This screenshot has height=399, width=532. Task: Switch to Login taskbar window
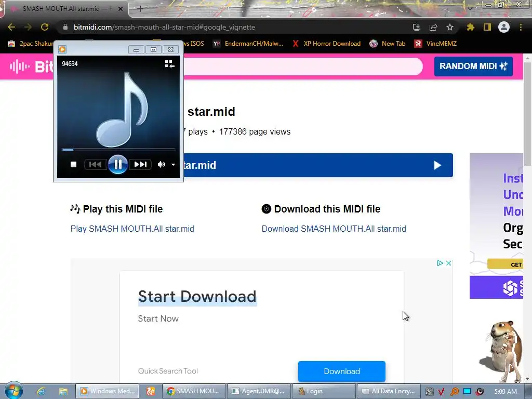pos(324,391)
